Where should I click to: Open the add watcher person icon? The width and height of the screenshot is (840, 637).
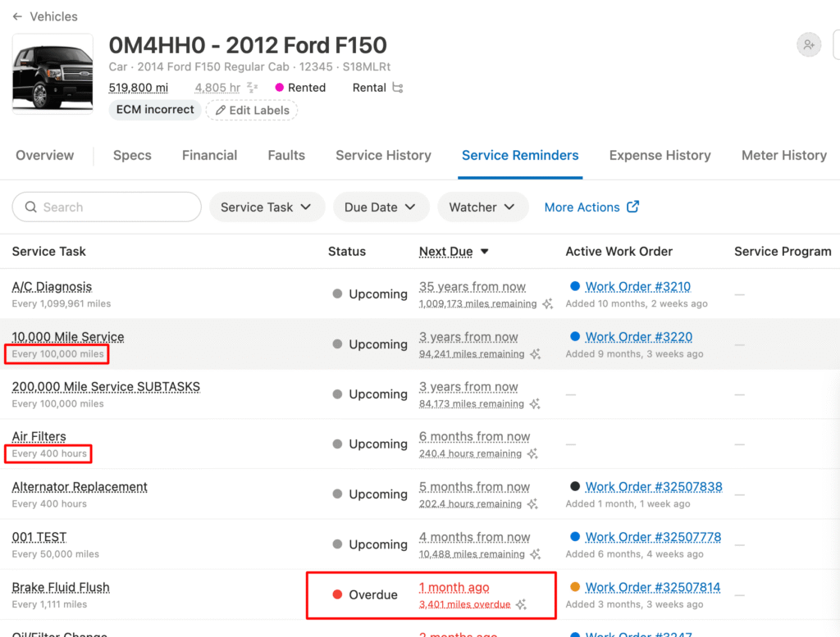[x=808, y=45]
